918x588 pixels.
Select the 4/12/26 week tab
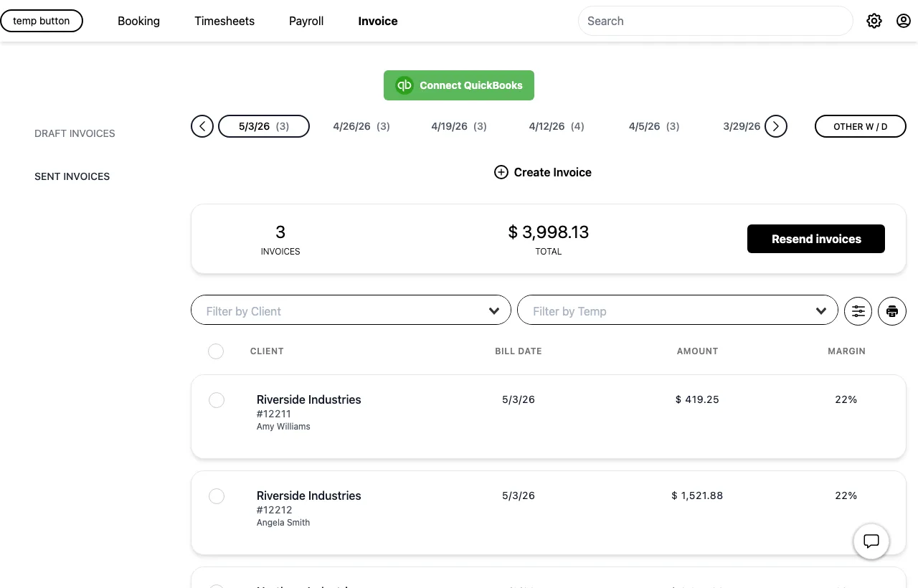click(x=557, y=126)
